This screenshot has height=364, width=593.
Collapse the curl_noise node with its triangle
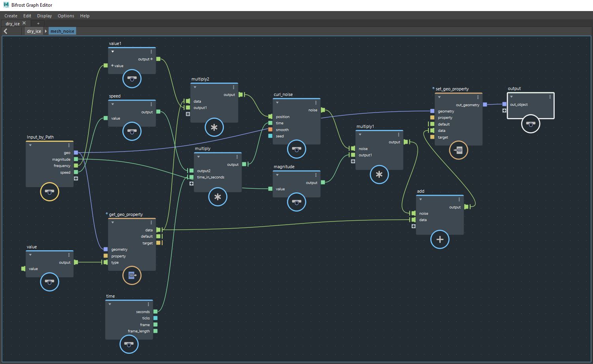(276, 102)
